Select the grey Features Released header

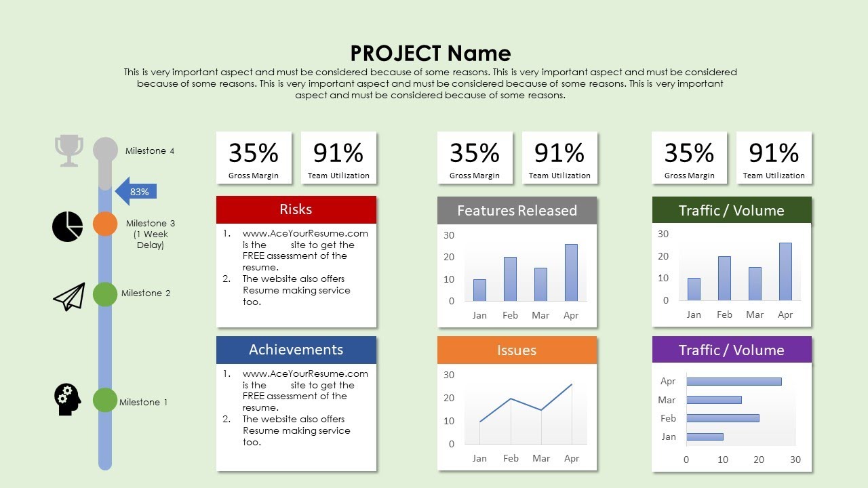517,210
